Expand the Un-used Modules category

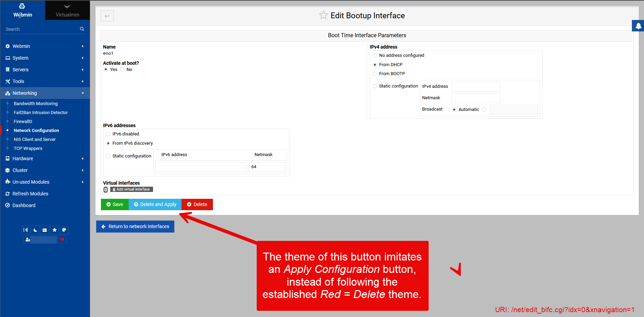tap(82, 182)
